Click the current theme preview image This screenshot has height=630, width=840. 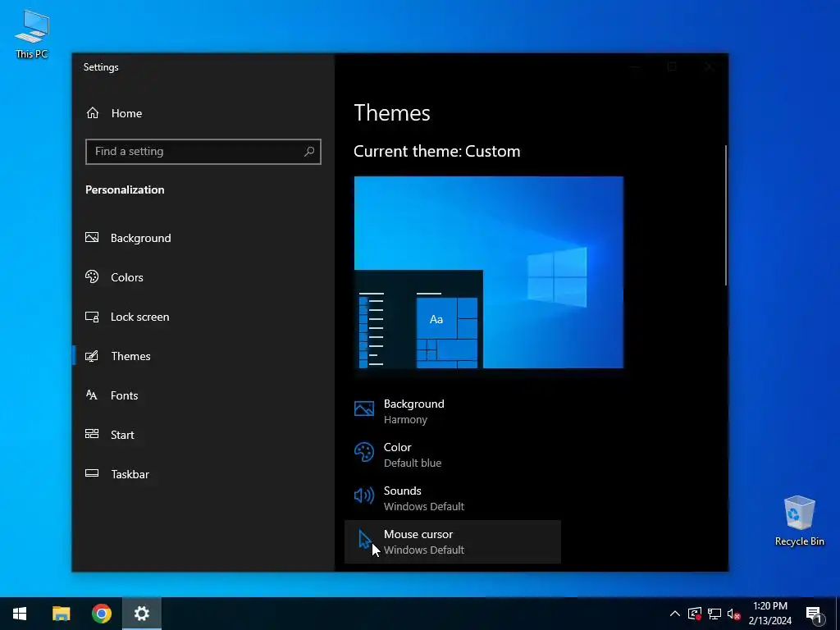489,272
